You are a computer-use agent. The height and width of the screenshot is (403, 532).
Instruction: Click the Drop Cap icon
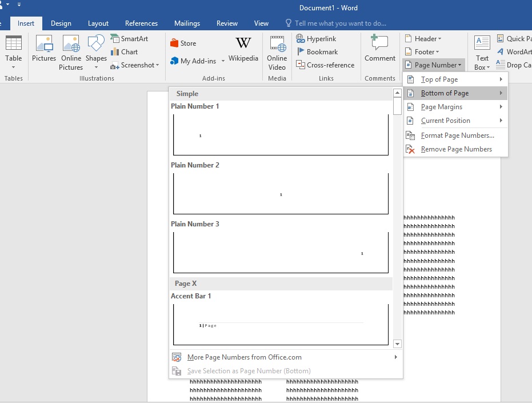click(x=501, y=65)
